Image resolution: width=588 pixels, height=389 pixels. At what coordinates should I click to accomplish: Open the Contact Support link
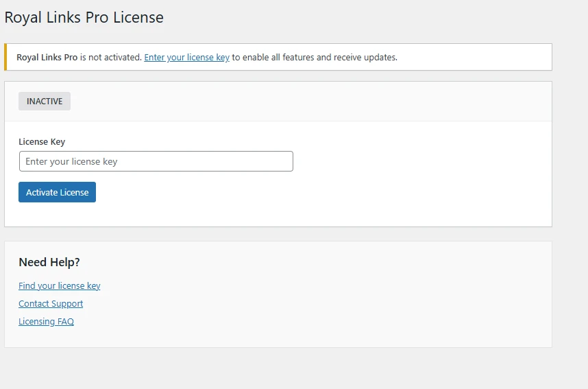click(51, 304)
